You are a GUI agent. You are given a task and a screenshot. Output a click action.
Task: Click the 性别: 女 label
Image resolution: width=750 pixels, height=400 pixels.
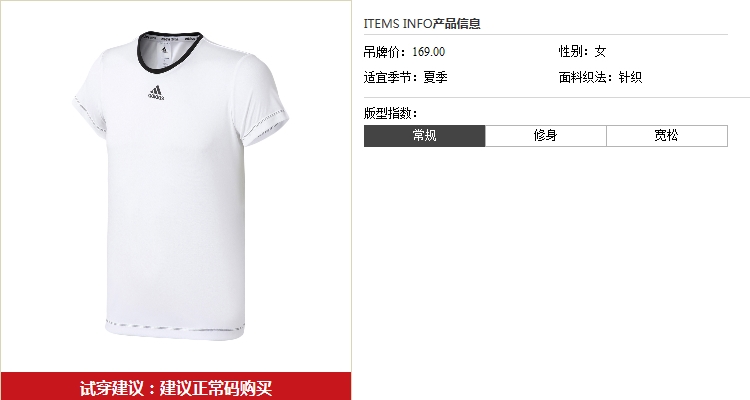pyautogui.click(x=583, y=52)
